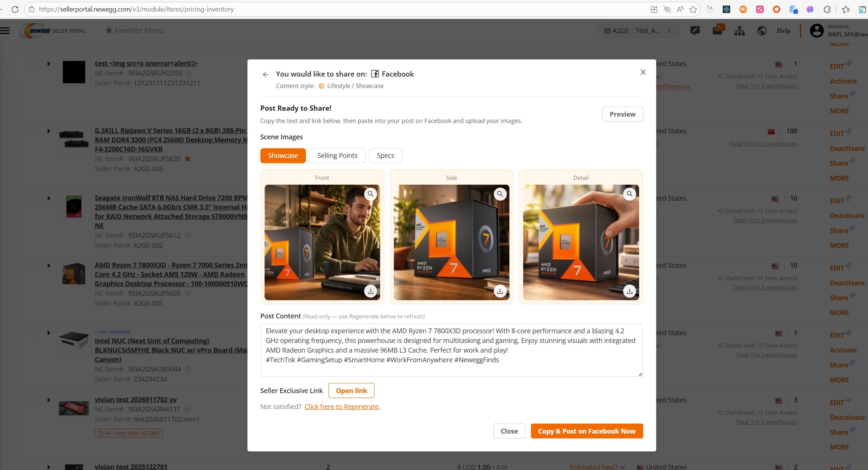Click EDIT for the Seagate IronWolf row
Image resolution: width=868 pixels, height=470 pixels.
837,201
